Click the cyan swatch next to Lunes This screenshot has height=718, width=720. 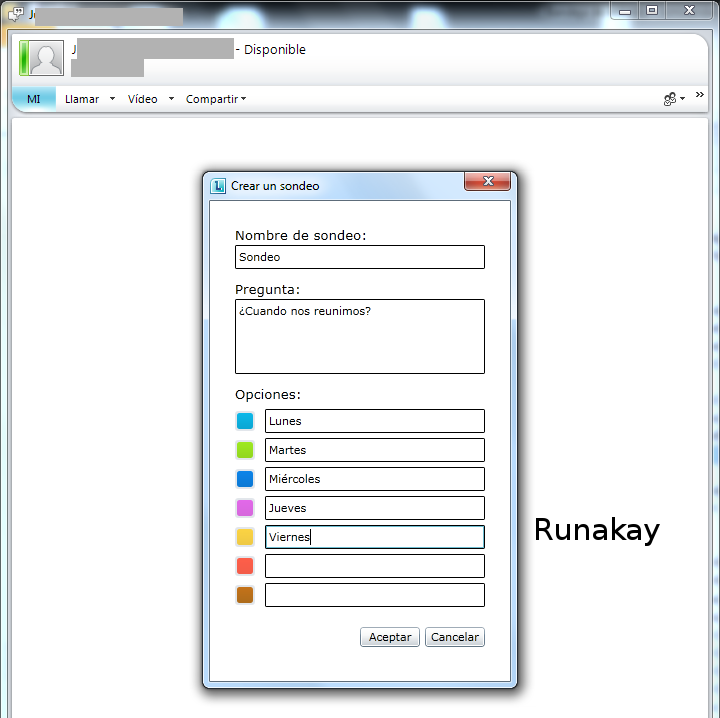[x=245, y=421]
